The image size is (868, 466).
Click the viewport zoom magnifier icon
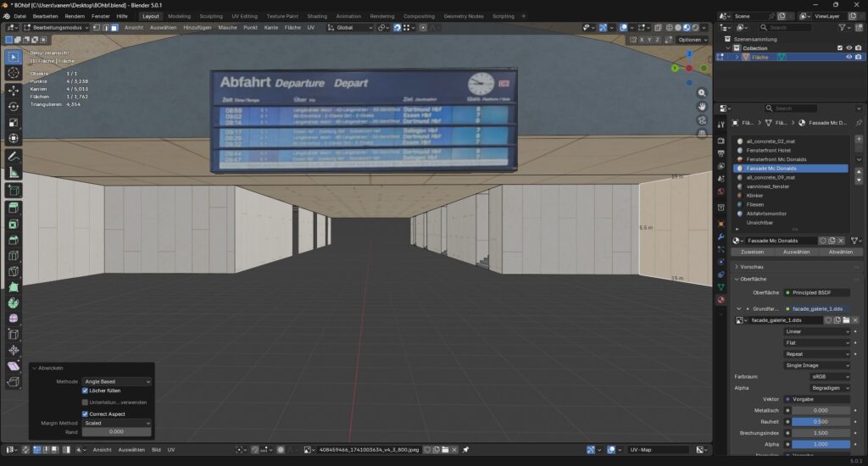[702, 92]
